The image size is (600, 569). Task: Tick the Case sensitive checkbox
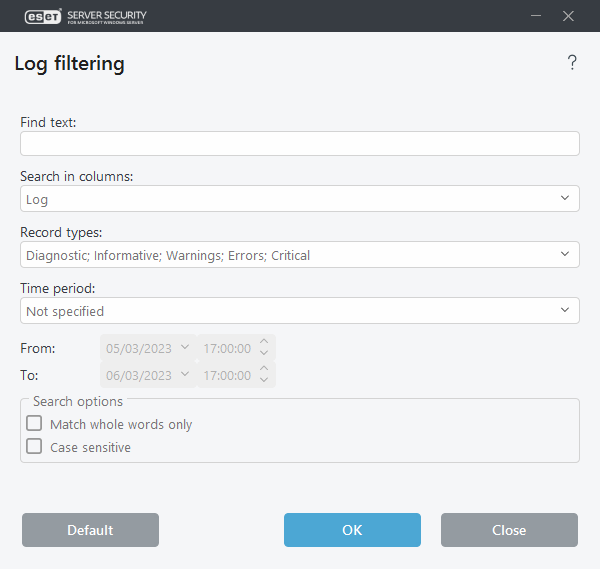coord(34,447)
